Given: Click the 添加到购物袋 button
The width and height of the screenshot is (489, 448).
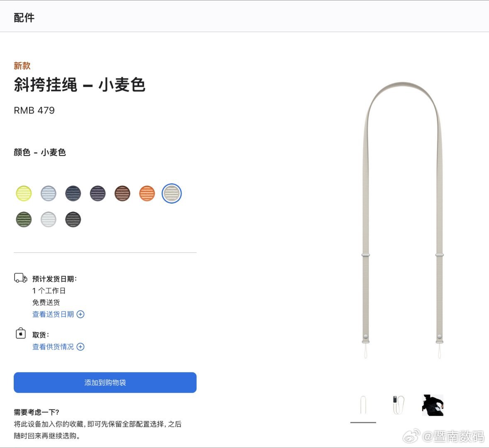Looking at the screenshot, I should coord(105,382).
